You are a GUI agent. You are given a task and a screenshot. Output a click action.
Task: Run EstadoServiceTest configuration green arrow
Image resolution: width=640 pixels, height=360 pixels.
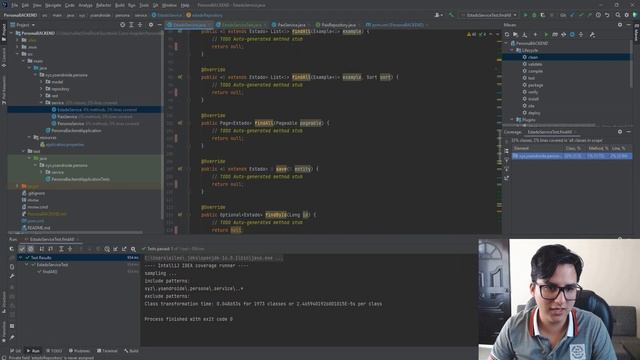pos(525,15)
